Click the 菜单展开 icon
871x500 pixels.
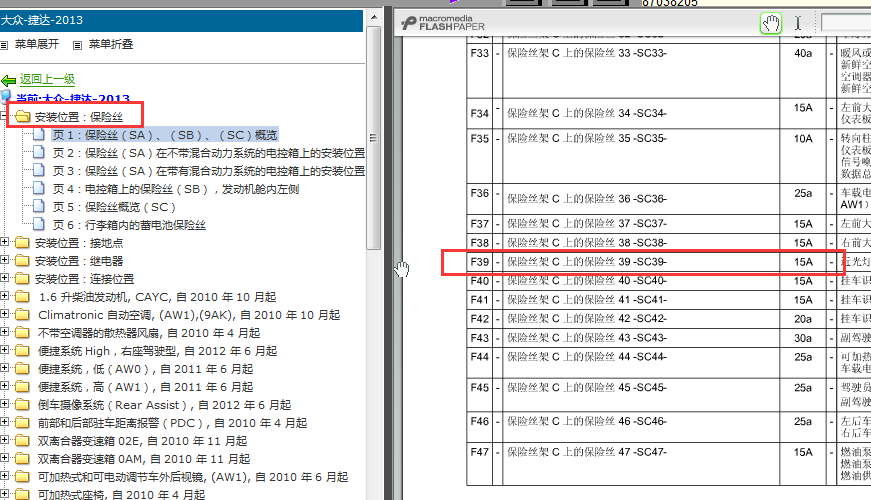pyautogui.click(x=4, y=45)
